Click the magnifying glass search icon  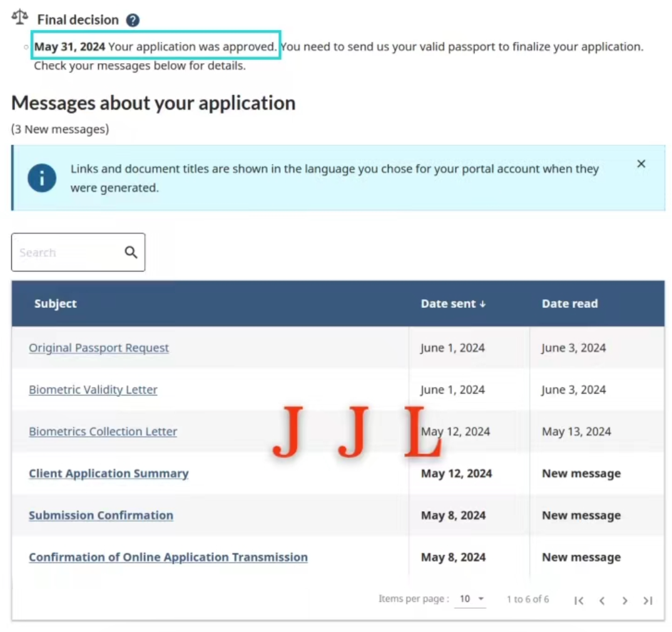[x=131, y=252]
